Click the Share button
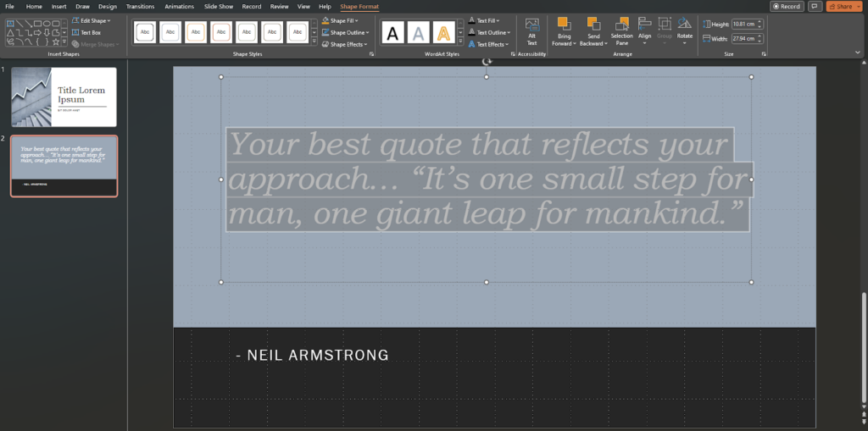This screenshot has width=868, height=431. [843, 6]
